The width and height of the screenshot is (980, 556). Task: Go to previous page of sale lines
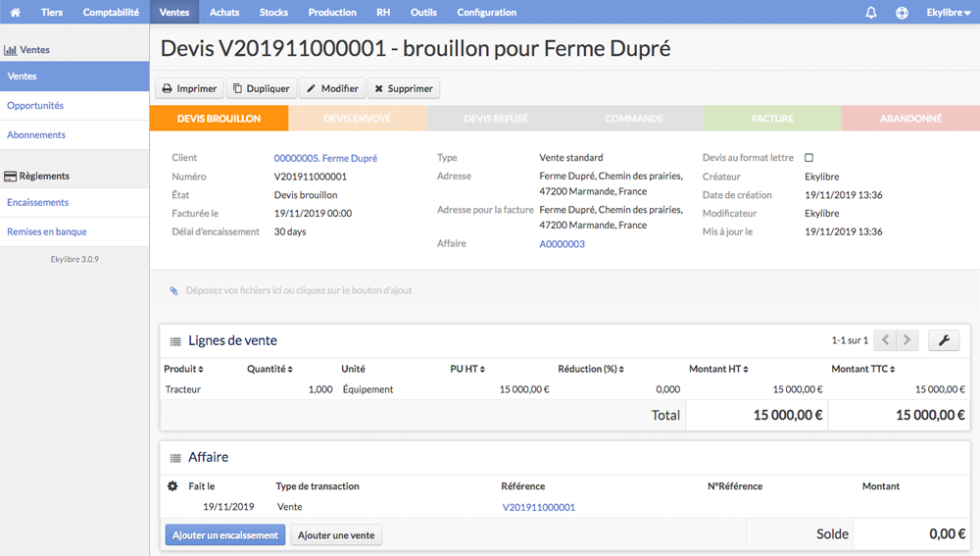coord(885,340)
